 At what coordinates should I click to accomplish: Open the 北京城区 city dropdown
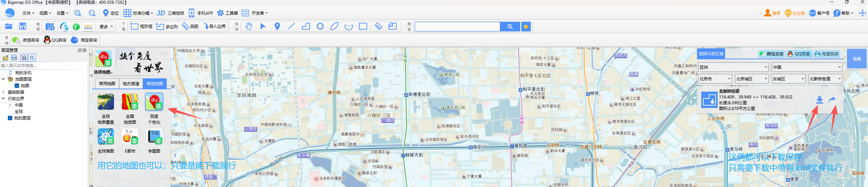(752, 79)
